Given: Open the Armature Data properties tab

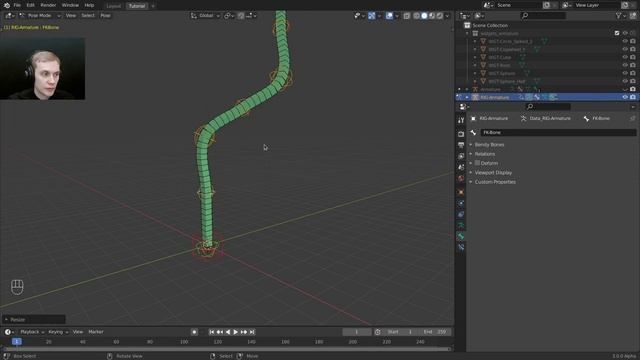Looking at the screenshot, I should tap(461, 225).
